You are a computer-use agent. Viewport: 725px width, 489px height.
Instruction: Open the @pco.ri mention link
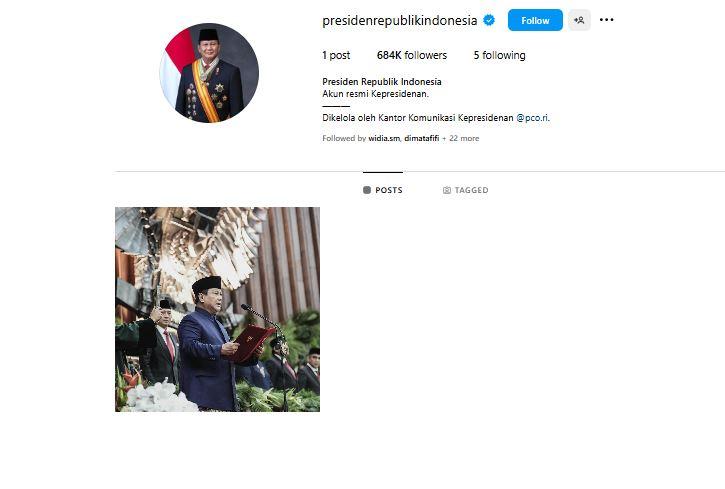pos(533,118)
